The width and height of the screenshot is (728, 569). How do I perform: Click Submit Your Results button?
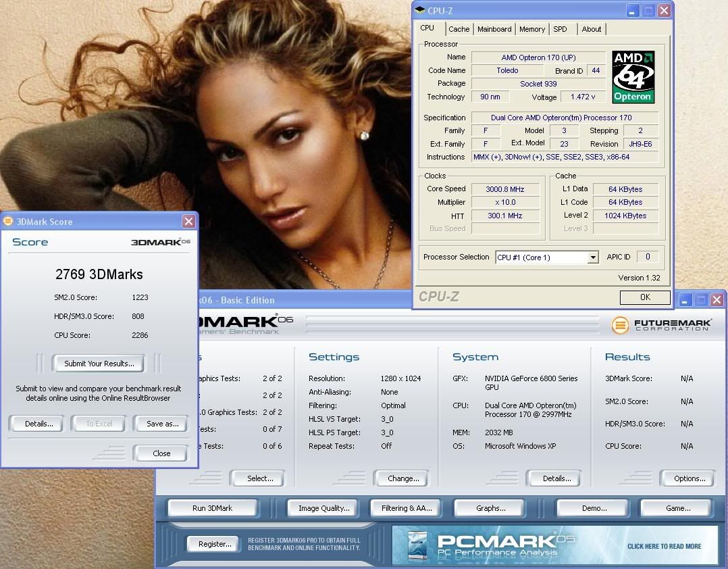(x=99, y=364)
